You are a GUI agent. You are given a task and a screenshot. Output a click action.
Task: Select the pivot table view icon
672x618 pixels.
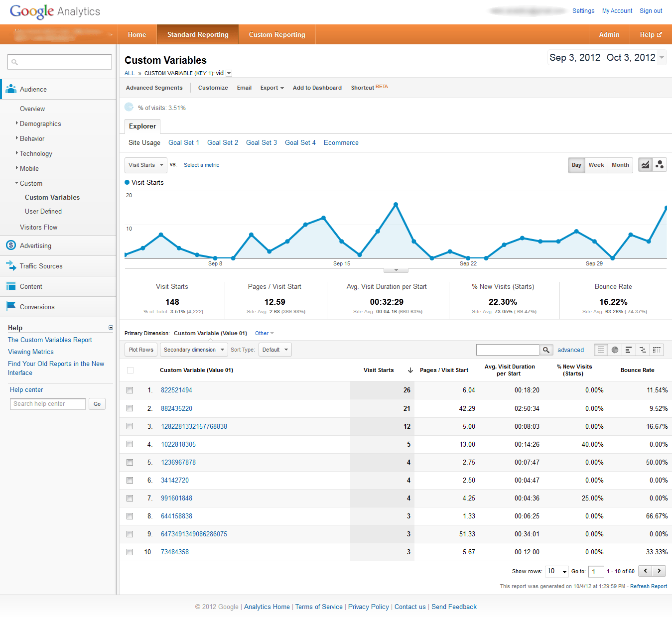[x=657, y=350]
